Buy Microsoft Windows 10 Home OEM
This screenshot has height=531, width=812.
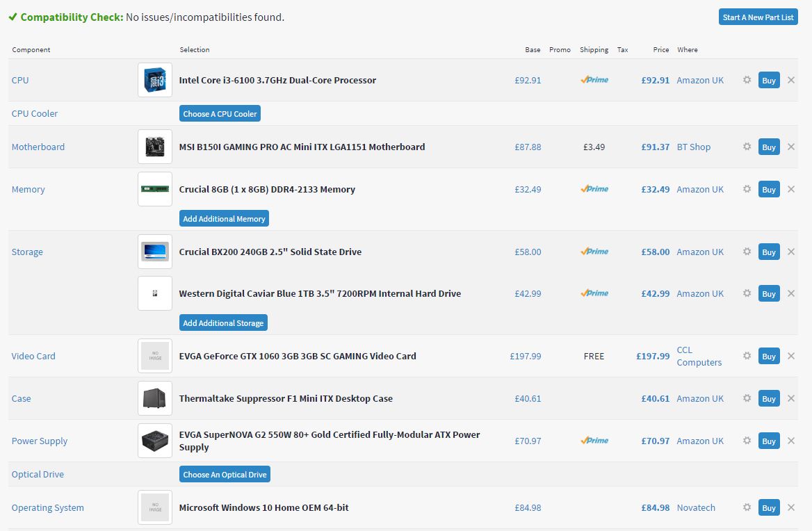(768, 507)
